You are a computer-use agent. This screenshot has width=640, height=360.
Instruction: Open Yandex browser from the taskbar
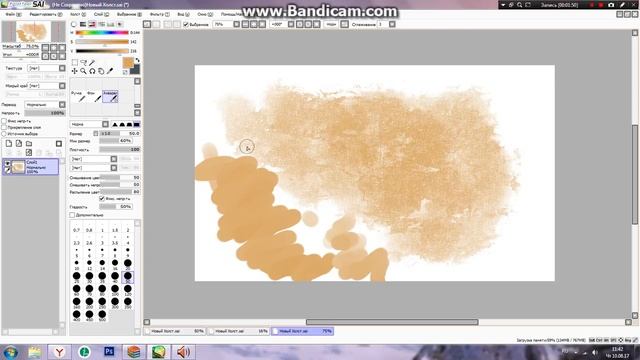60,351
